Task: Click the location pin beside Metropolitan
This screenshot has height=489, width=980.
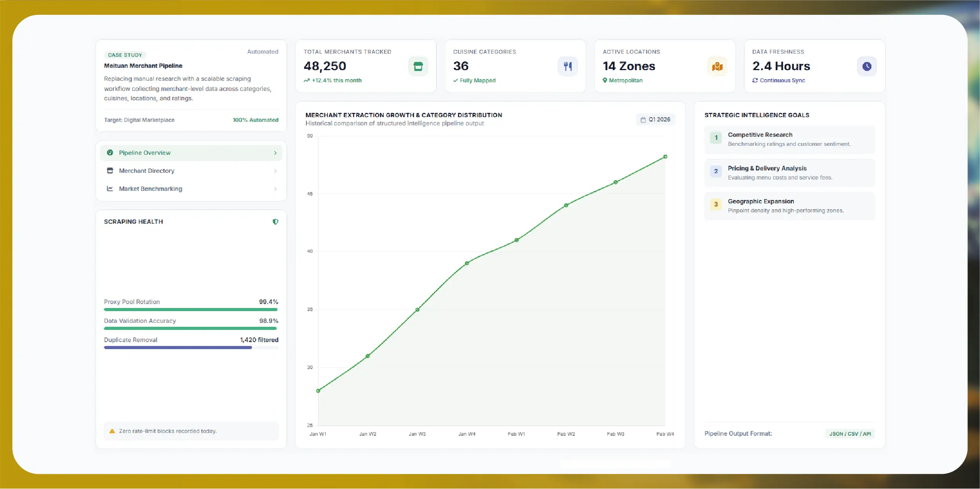Action: [x=605, y=80]
